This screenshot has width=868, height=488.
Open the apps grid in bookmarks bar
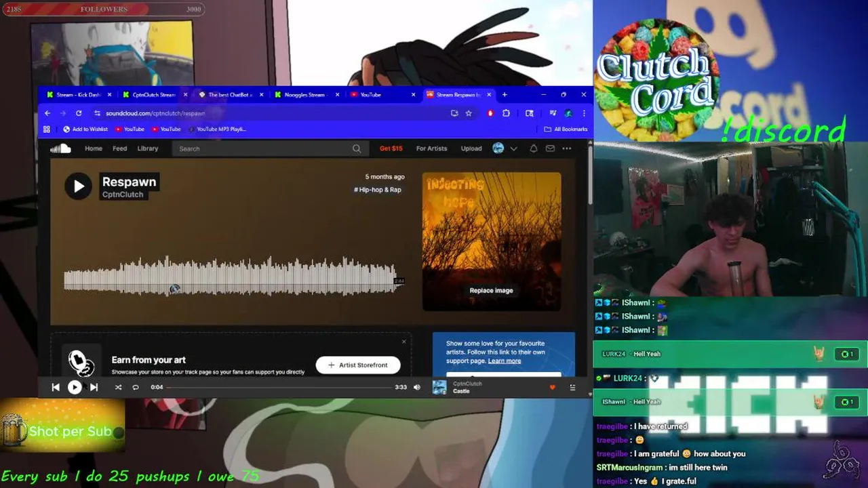pos(47,129)
